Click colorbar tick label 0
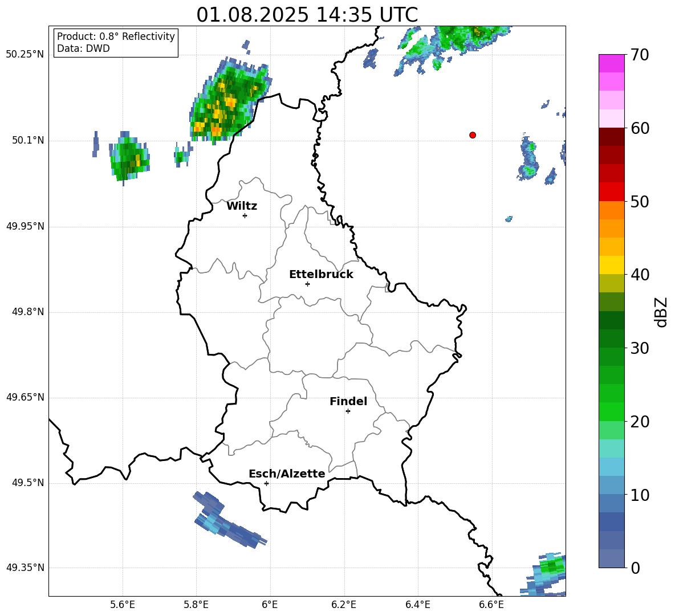The width and height of the screenshot is (675, 616). coord(635,568)
